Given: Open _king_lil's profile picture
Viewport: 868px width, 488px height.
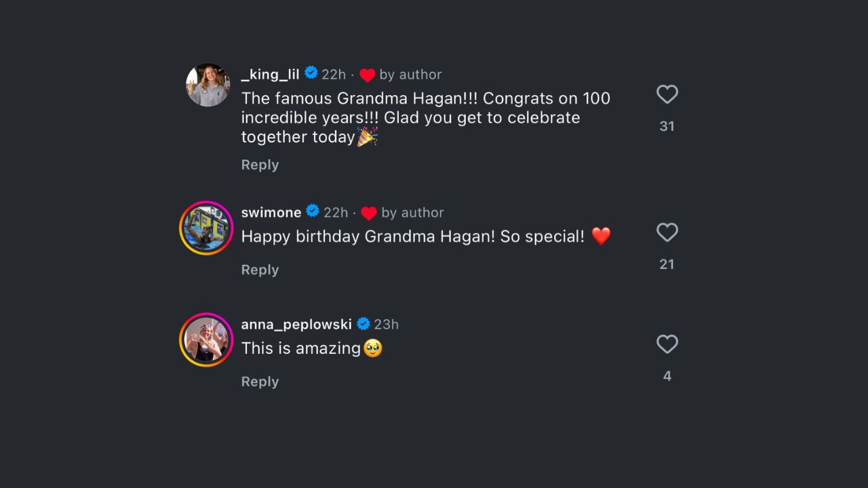Looking at the screenshot, I should click(208, 85).
